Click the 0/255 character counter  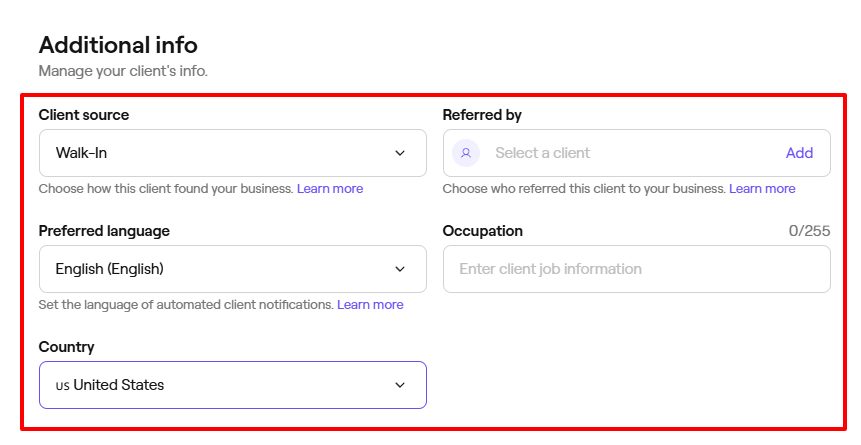(x=809, y=231)
